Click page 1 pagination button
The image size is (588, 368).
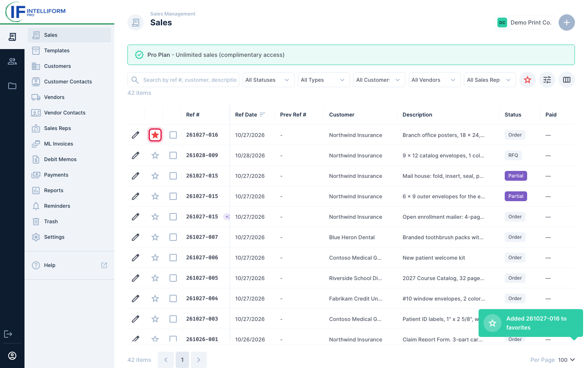(x=182, y=360)
